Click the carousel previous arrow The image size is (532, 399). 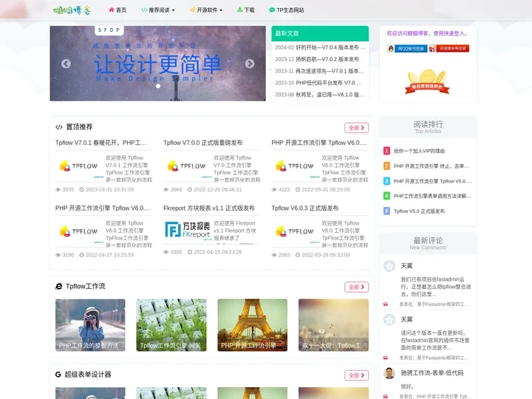click(66, 64)
